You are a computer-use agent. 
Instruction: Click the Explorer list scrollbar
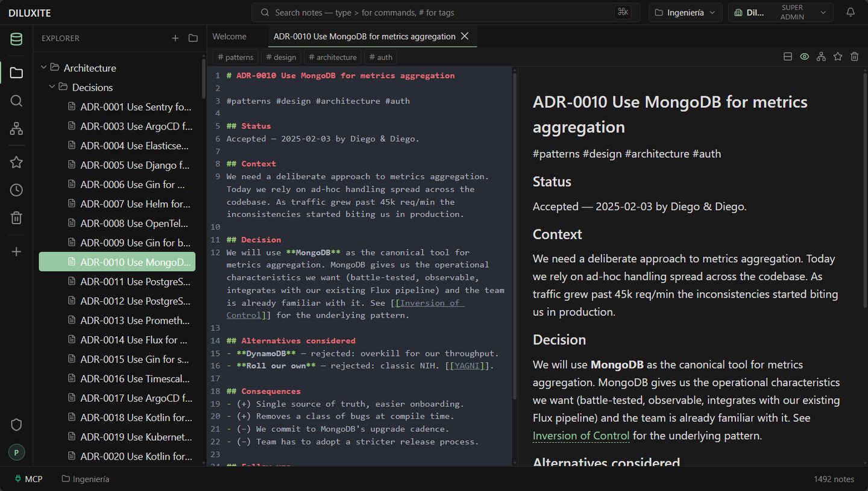204,78
